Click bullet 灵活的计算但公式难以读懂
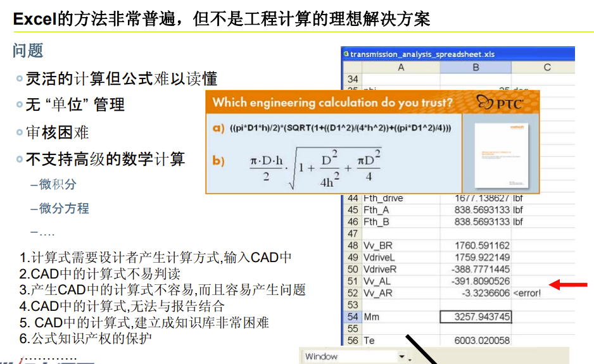 (x=121, y=78)
